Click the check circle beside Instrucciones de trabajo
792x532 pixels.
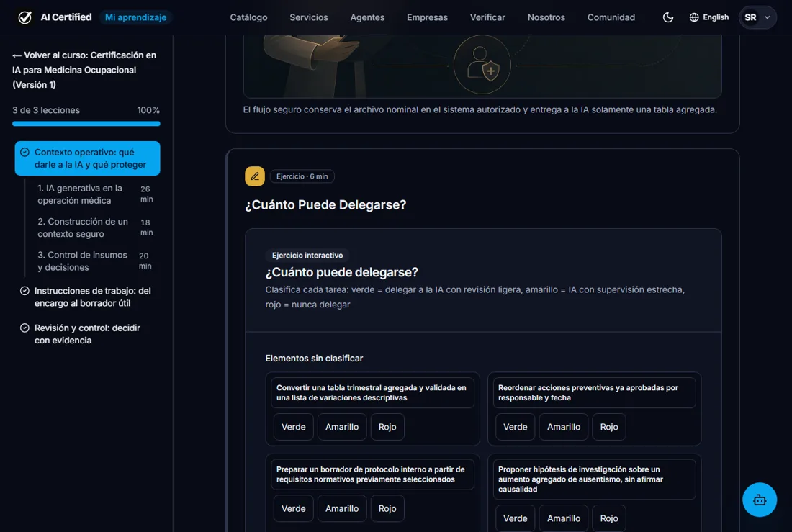[24, 291]
